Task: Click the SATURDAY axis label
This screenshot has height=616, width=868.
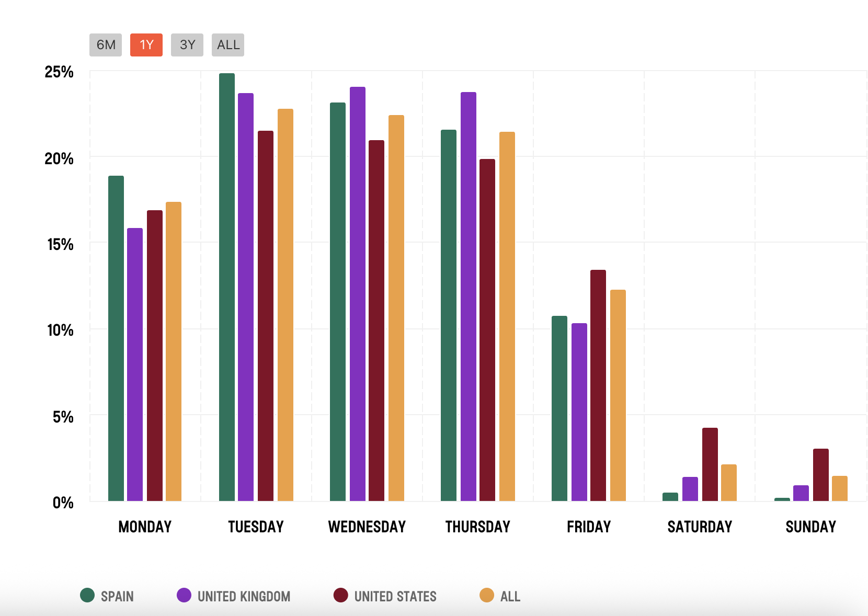Action: [700, 527]
